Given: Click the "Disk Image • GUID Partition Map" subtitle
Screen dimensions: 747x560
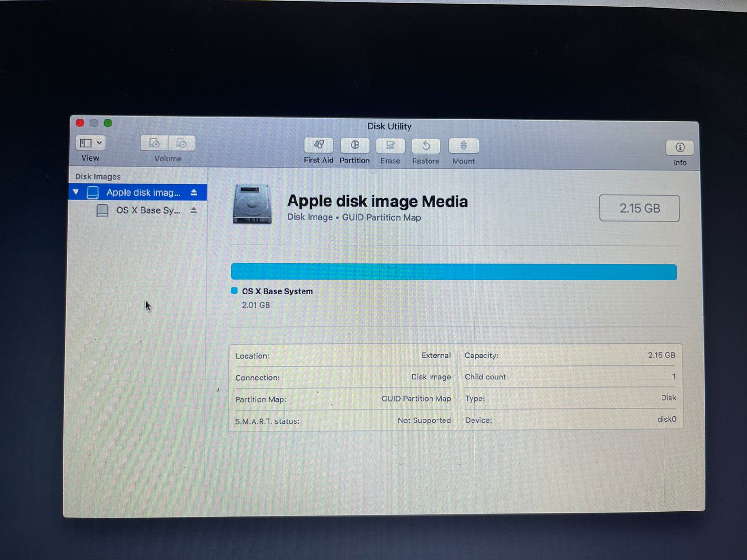Looking at the screenshot, I should 354,217.
